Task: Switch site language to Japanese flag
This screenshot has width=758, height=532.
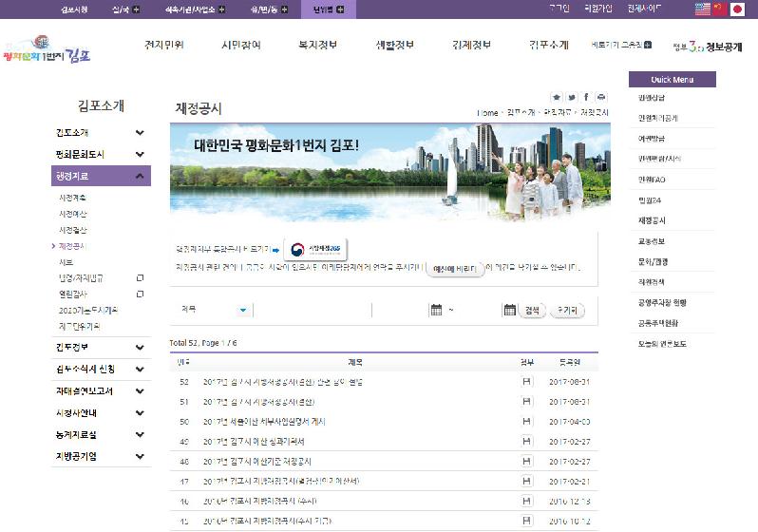Action: (x=736, y=9)
